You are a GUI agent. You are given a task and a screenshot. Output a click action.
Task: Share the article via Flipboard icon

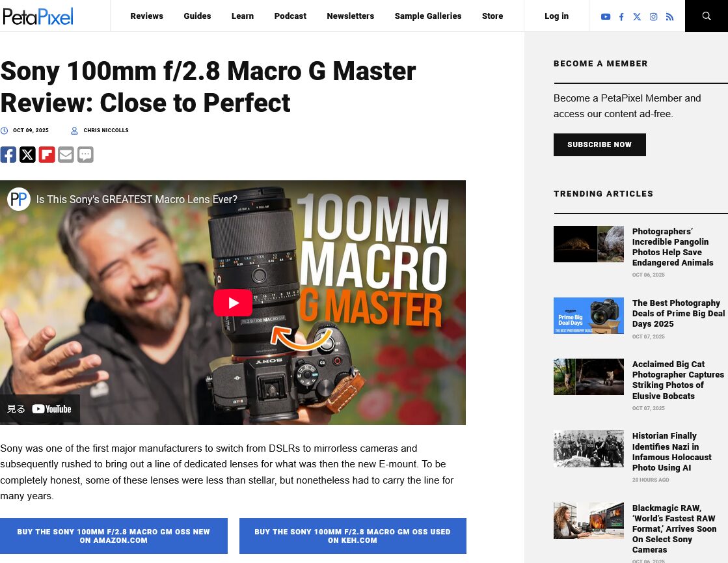pos(47,155)
